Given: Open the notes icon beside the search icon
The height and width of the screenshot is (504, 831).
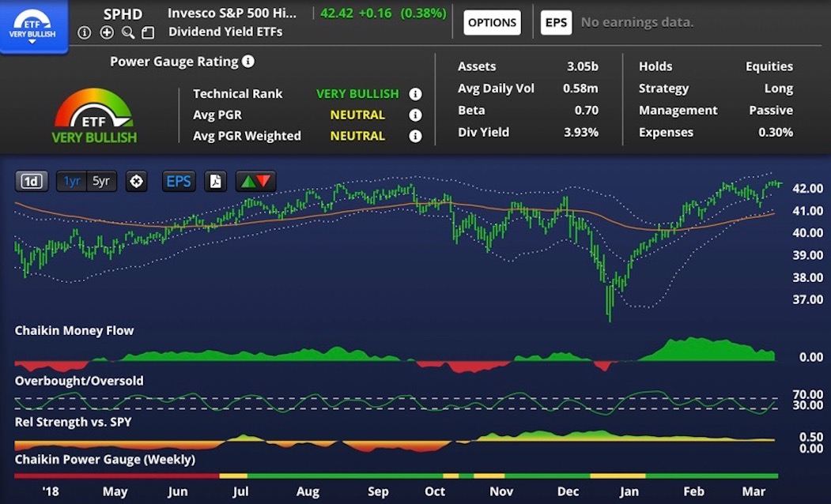Looking at the screenshot, I should (148, 32).
